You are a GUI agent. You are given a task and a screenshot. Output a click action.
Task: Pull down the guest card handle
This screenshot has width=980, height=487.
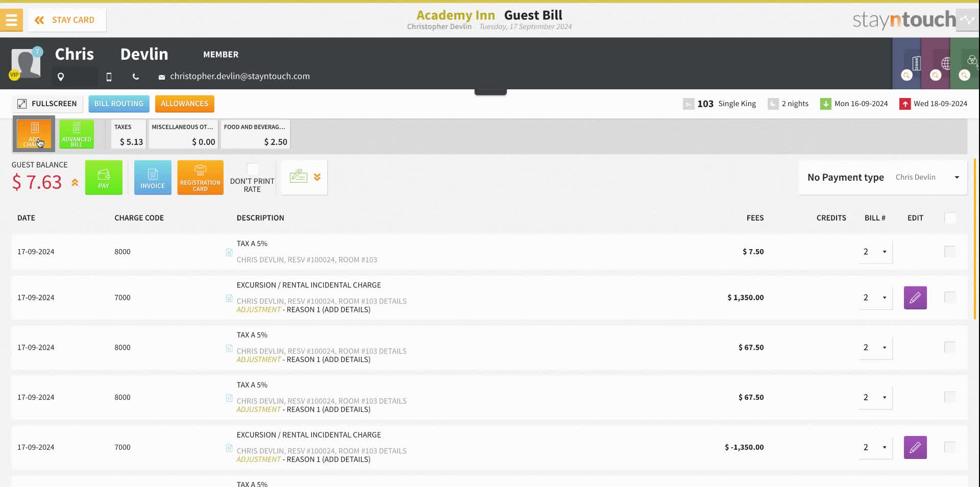pos(491,92)
